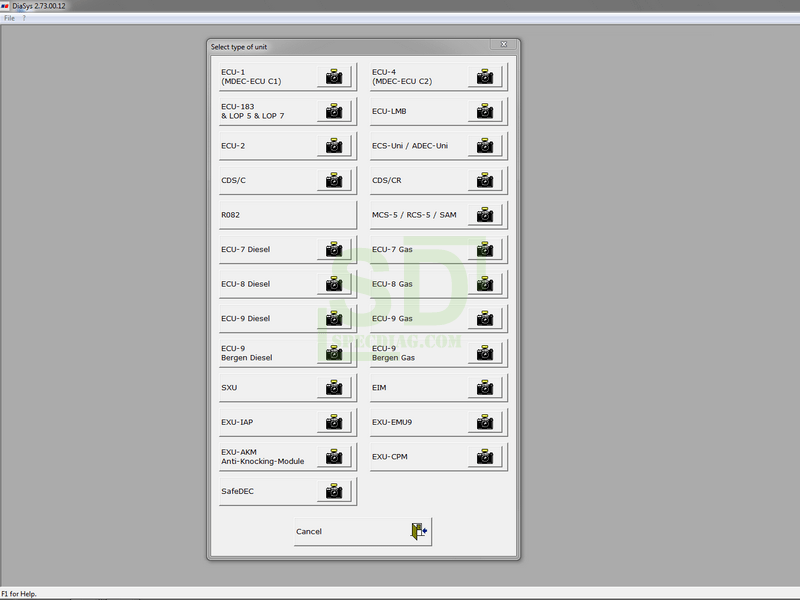This screenshot has width=800, height=600.
Task: Click the SXU label text
Action: [229, 388]
